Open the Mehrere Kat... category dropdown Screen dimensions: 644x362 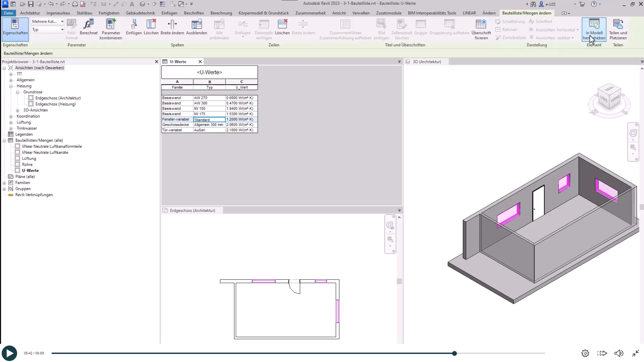click(x=48, y=21)
